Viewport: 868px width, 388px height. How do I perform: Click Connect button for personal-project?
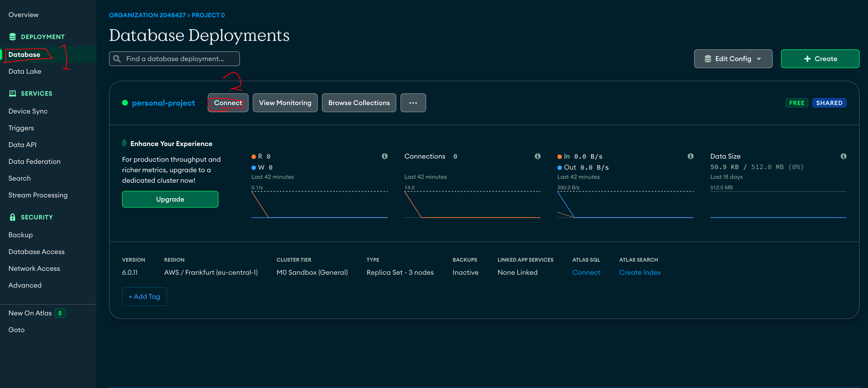[x=228, y=103]
